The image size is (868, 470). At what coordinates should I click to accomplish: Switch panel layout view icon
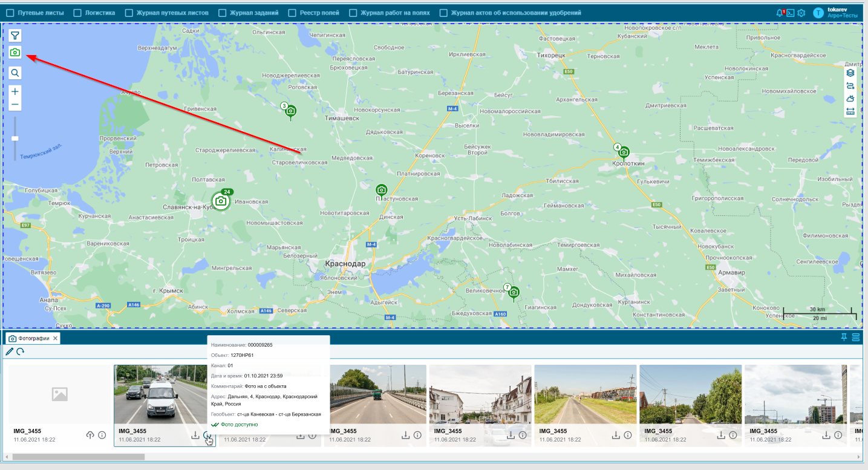point(856,338)
